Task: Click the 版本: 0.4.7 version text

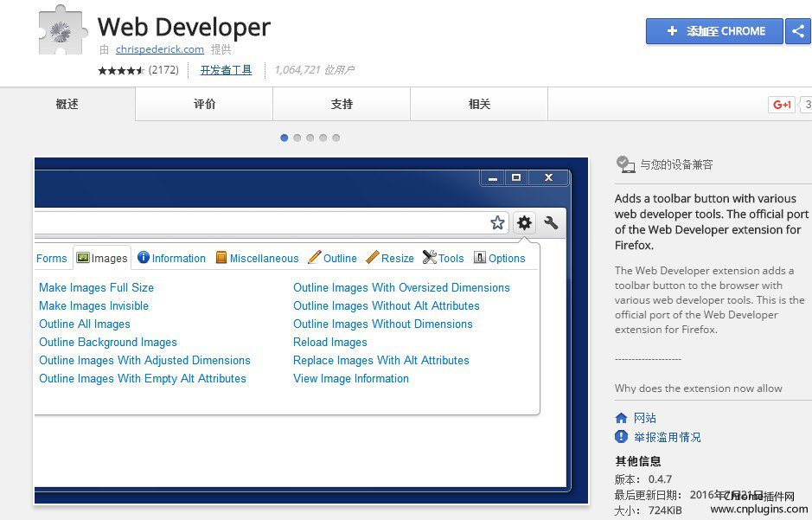Action: click(643, 479)
